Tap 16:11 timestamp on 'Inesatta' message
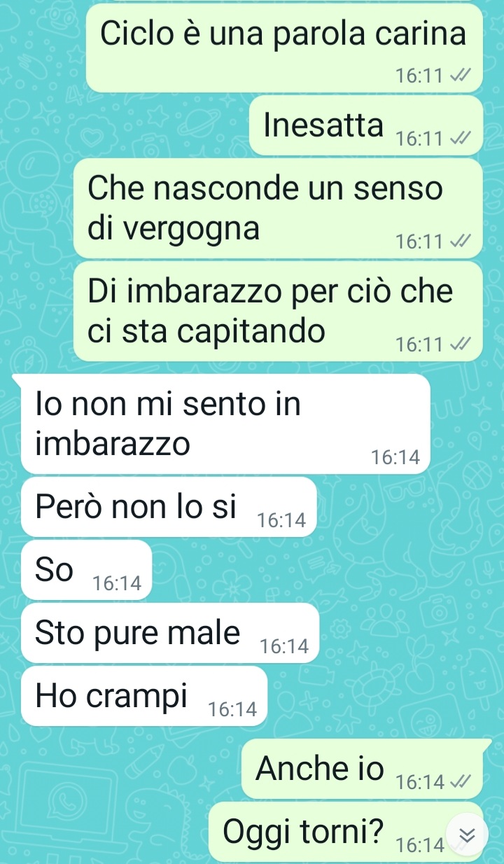The width and height of the screenshot is (504, 864). coord(419,139)
